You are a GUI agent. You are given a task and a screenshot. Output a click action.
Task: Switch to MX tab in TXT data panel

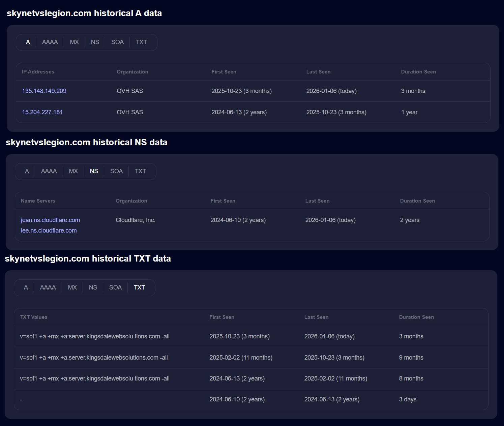[72, 287]
